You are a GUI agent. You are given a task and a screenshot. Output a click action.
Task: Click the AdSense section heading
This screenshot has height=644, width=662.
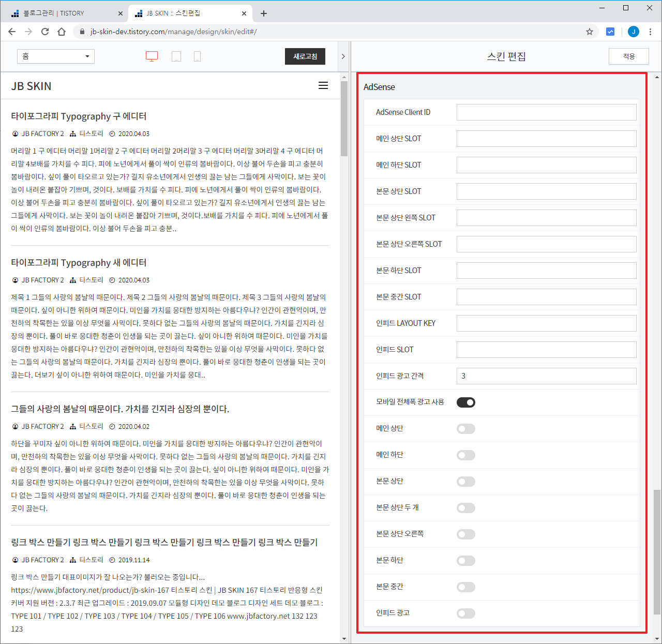pos(379,87)
